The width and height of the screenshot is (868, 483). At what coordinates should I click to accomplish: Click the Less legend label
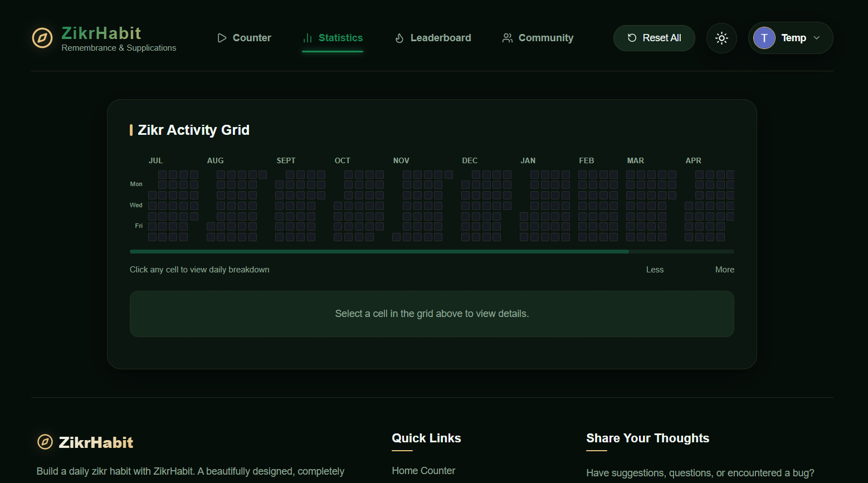[x=655, y=270]
